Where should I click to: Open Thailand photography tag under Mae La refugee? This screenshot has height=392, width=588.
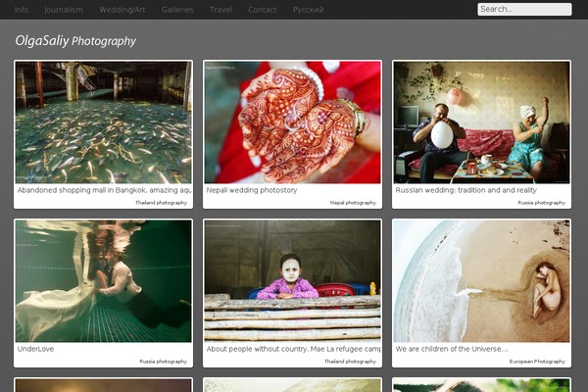[x=350, y=362]
